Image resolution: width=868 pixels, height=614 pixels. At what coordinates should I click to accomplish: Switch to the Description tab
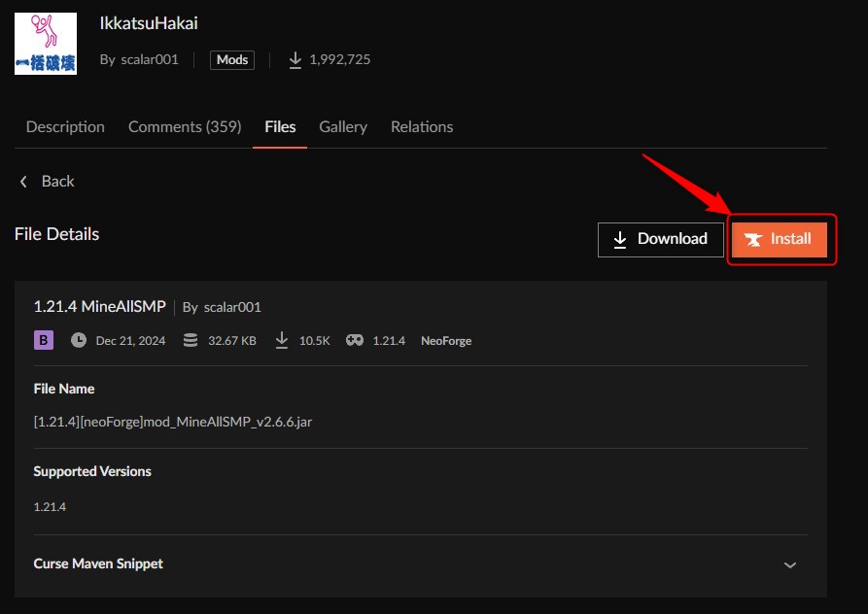coord(65,126)
